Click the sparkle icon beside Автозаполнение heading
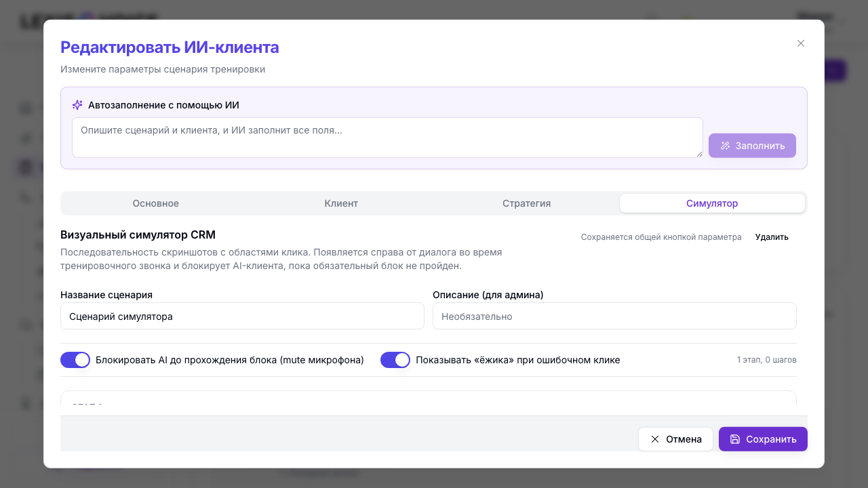This screenshot has height=488, width=868. pos(77,105)
